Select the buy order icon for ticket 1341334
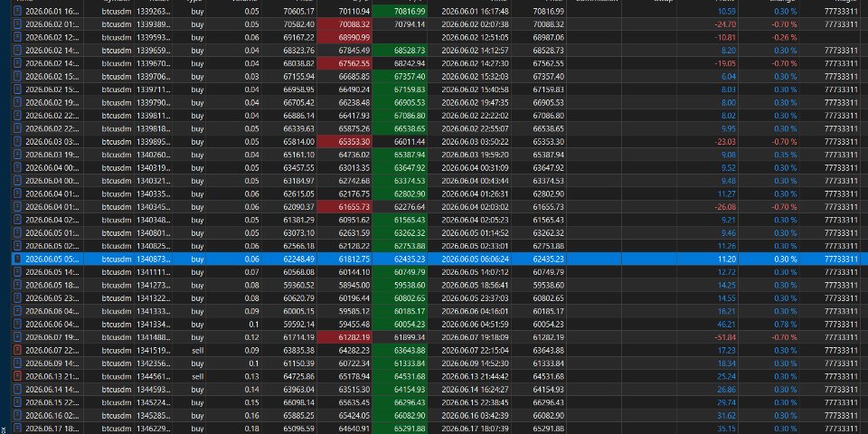 (17, 324)
